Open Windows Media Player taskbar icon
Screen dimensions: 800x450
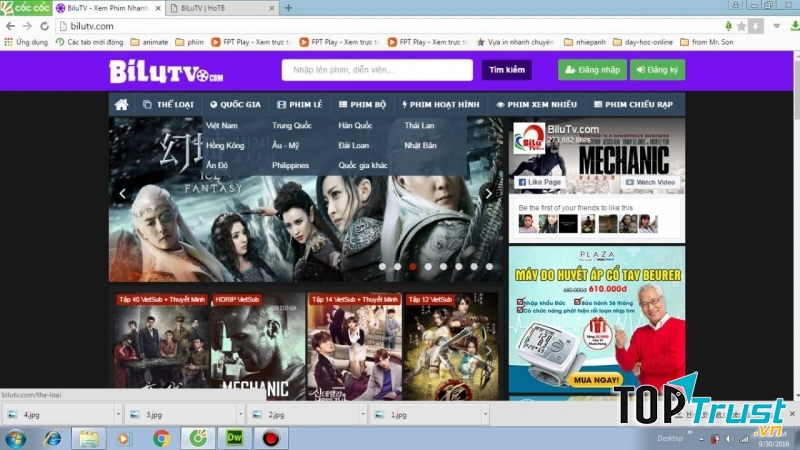tap(123, 438)
